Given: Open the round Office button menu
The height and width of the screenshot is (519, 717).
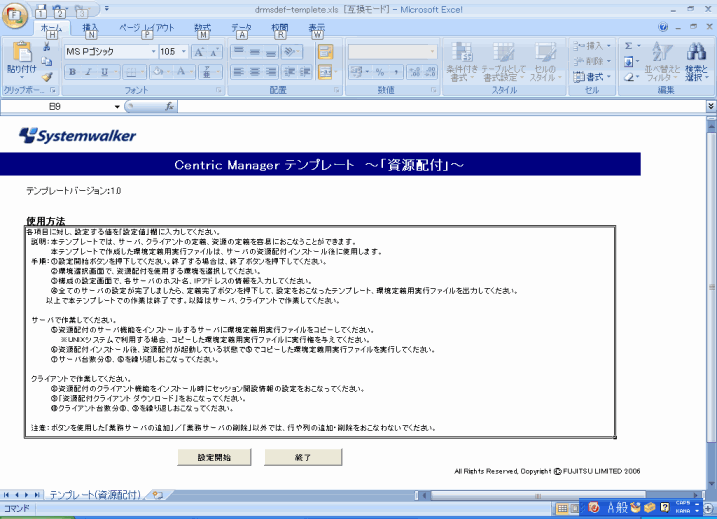Looking at the screenshot, I should [x=15, y=16].
